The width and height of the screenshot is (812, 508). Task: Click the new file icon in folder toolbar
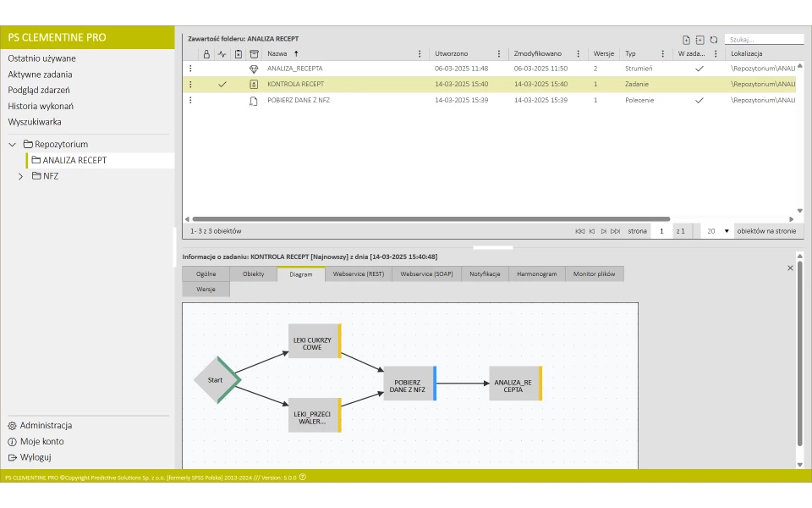coord(686,40)
